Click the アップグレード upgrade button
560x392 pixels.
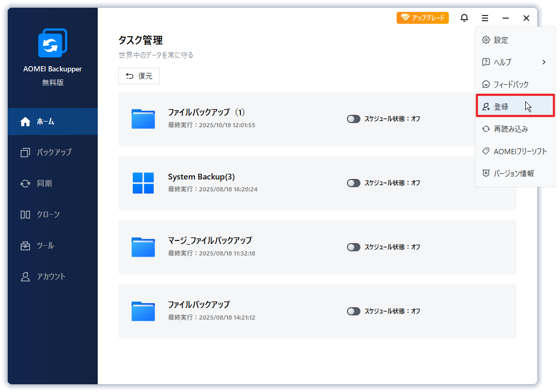[422, 18]
